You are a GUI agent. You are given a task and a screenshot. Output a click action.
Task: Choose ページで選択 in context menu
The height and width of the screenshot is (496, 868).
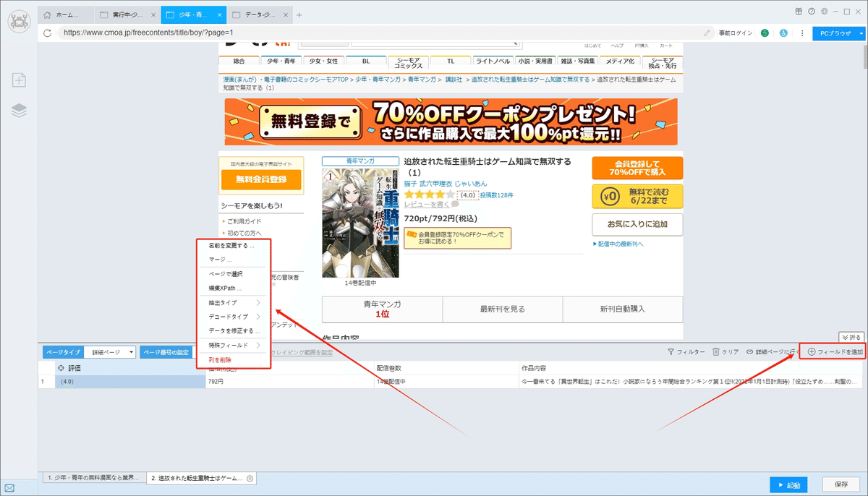pyautogui.click(x=234, y=274)
